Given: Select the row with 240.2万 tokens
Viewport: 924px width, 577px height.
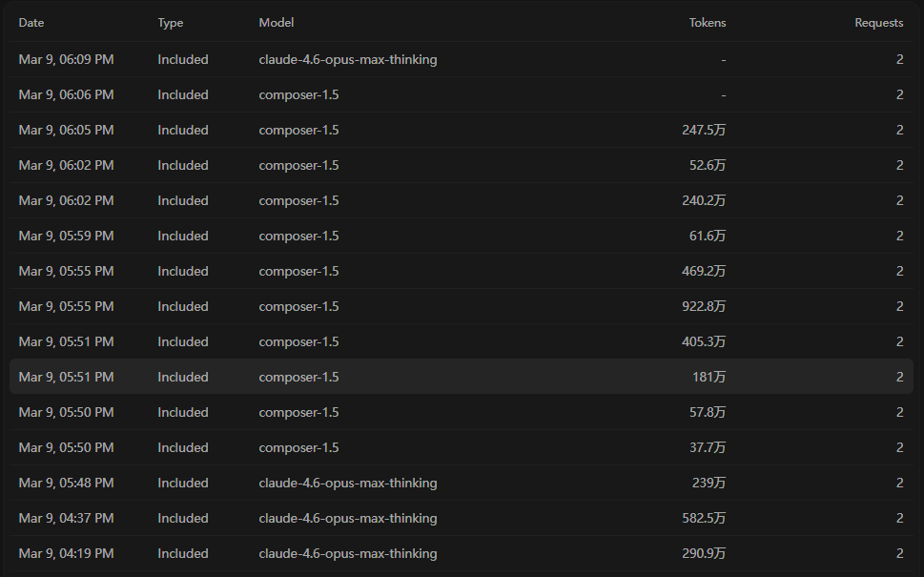Looking at the screenshot, I should [x=462, y=200].
